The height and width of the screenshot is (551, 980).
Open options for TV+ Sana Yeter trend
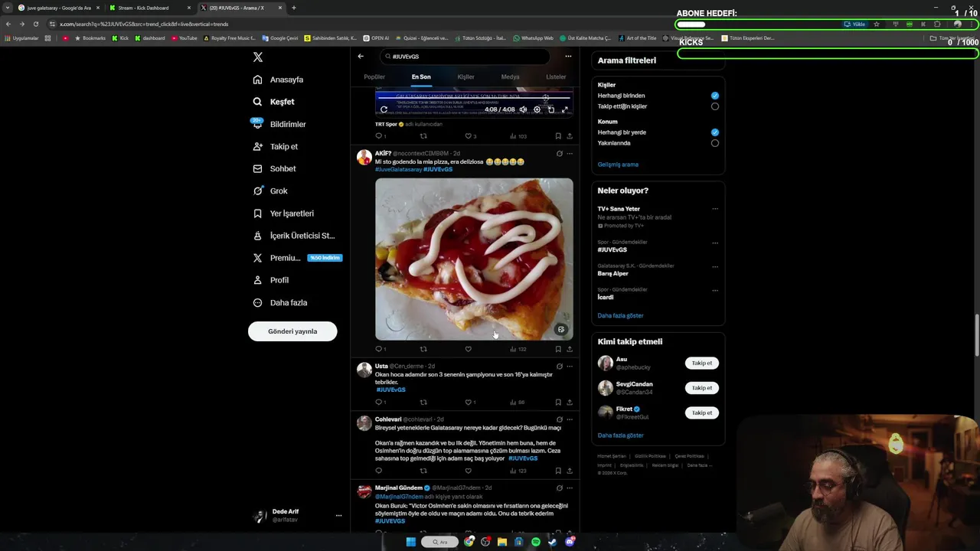(x=715, y=209)
